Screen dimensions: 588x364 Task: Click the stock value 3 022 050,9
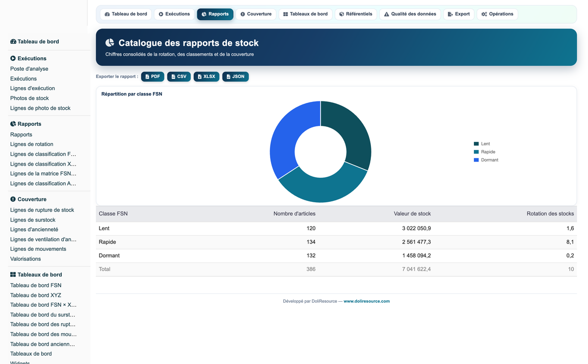416,229
